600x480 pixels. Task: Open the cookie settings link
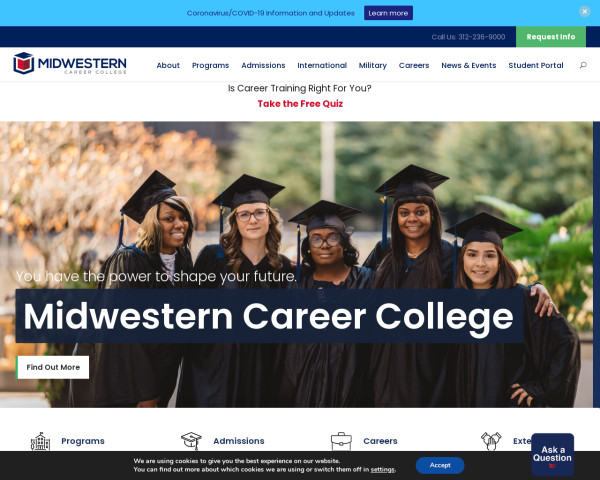click(x=382, y=470)
